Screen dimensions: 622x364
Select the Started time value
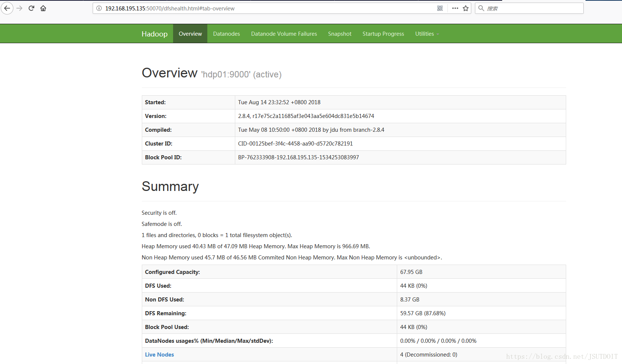coord(279,102)
